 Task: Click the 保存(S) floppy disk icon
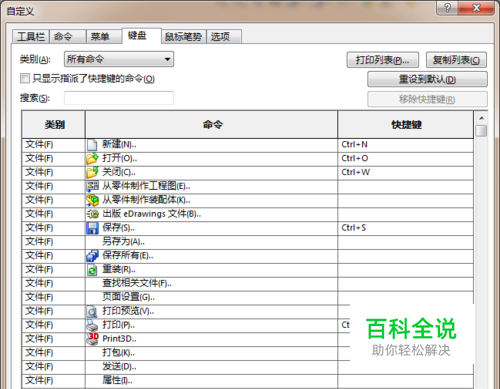(92, 228)
